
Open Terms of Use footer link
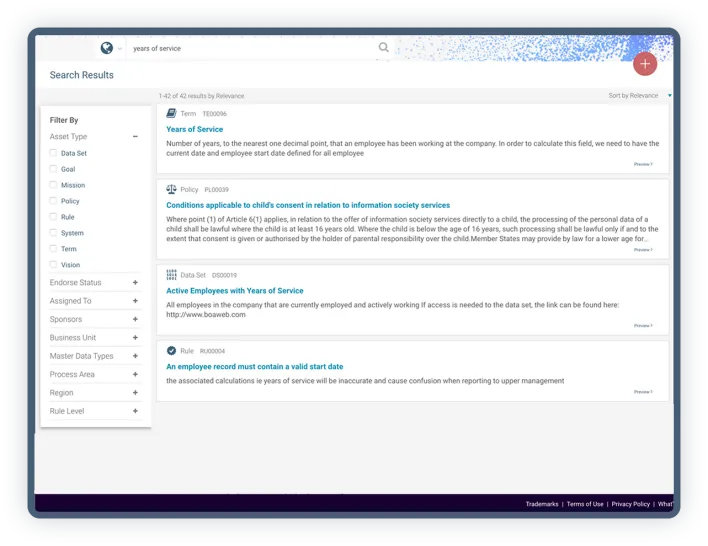(585, 504)
